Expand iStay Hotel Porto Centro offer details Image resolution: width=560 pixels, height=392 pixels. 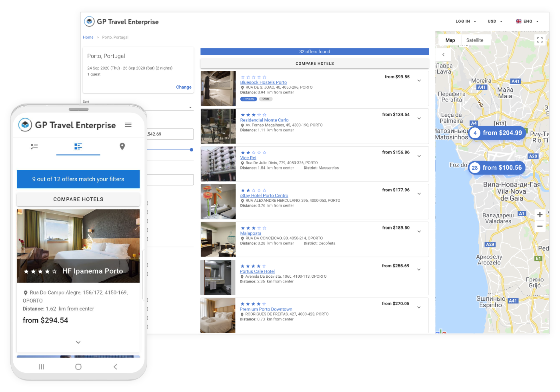(419, 194)
